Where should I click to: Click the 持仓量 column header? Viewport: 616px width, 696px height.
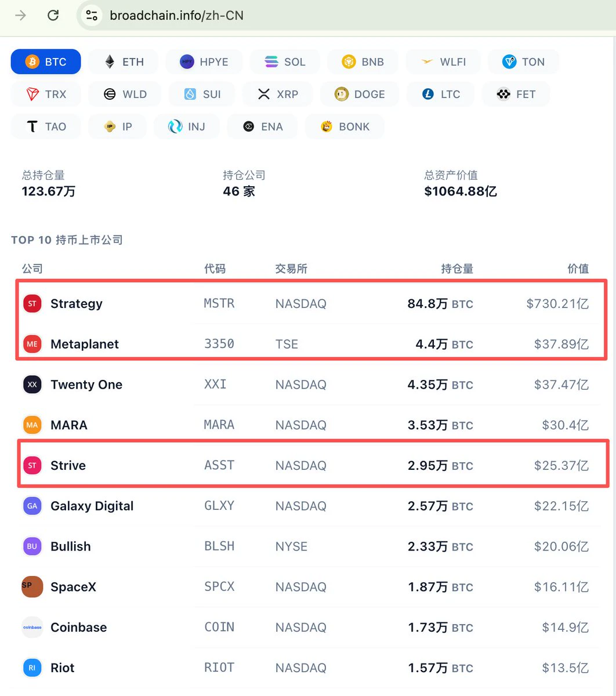coord(457,269)
